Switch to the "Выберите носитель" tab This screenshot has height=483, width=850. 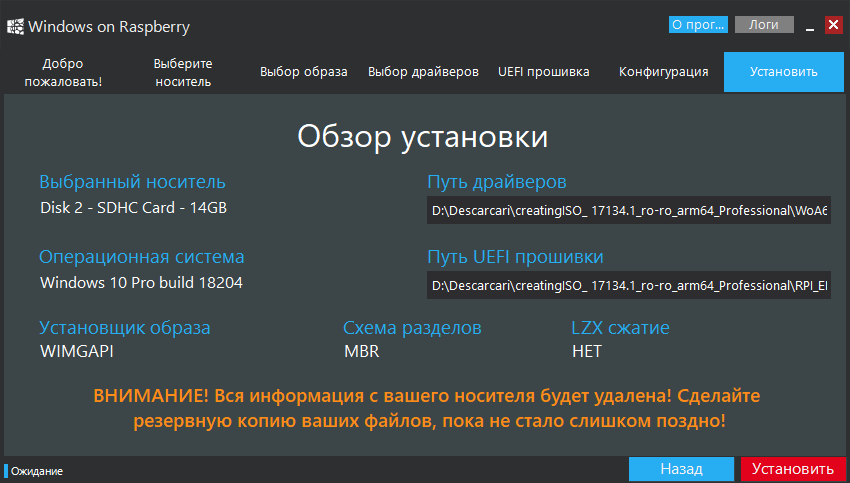point(183,72)
